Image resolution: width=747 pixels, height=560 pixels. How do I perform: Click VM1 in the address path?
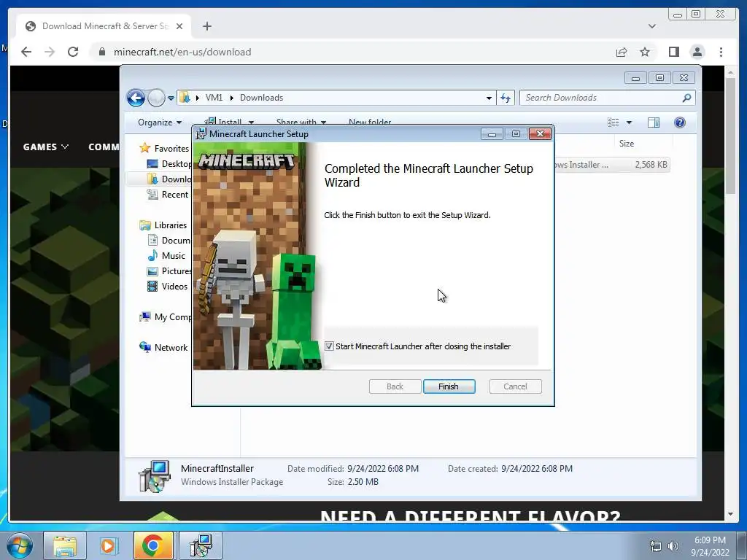pos(214,98)
